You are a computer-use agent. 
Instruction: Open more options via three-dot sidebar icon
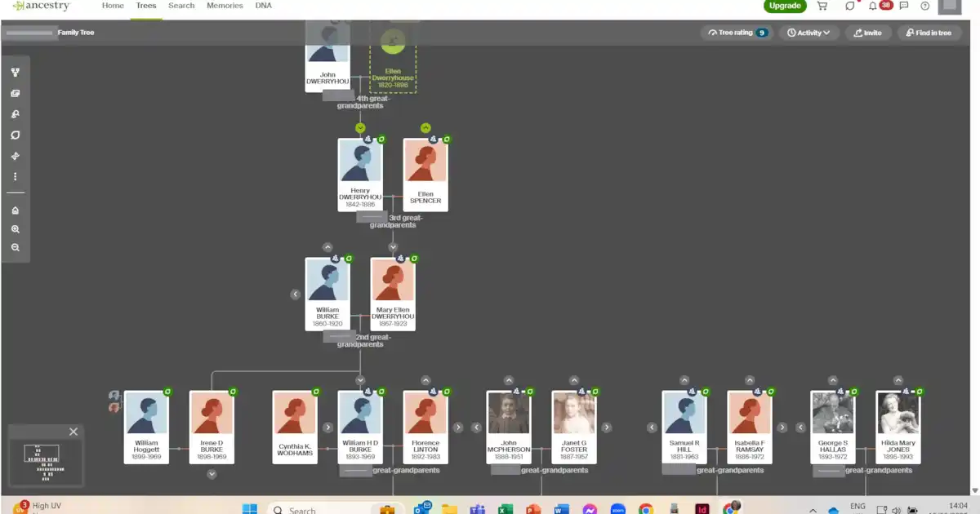click(x=15, y=176)
